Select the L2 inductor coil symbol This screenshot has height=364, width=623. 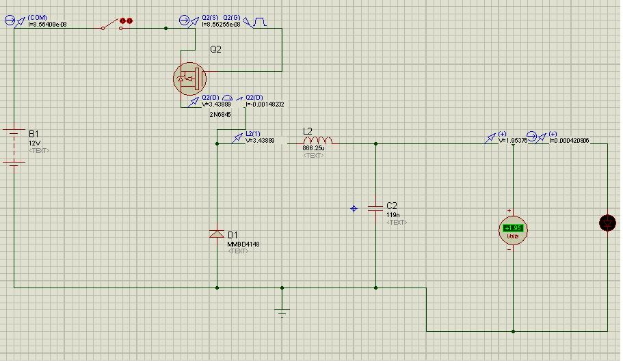point(317,141)
